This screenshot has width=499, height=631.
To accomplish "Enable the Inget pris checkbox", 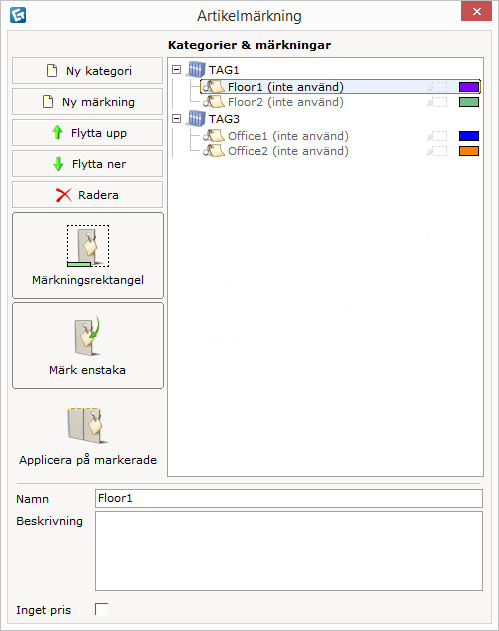I will pyautogui.click(x=101, y=609).
